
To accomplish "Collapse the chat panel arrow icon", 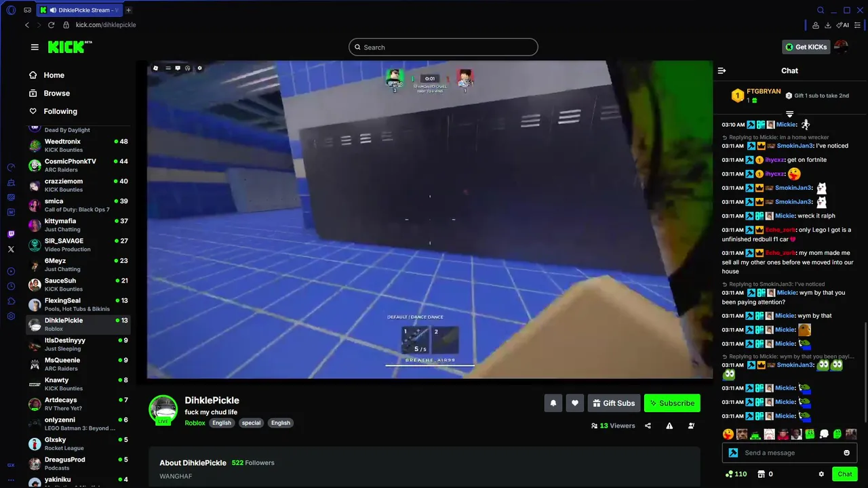I will 722,70.
